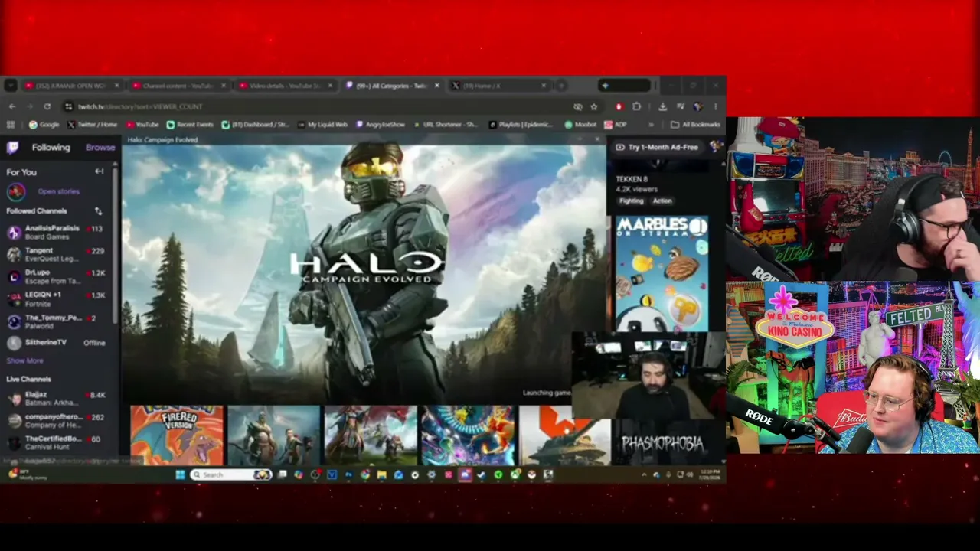This screenshot has width=980, height=551.
Task: Select the Action tag under TEKKEN 8
Action: (x=662, y=201)
